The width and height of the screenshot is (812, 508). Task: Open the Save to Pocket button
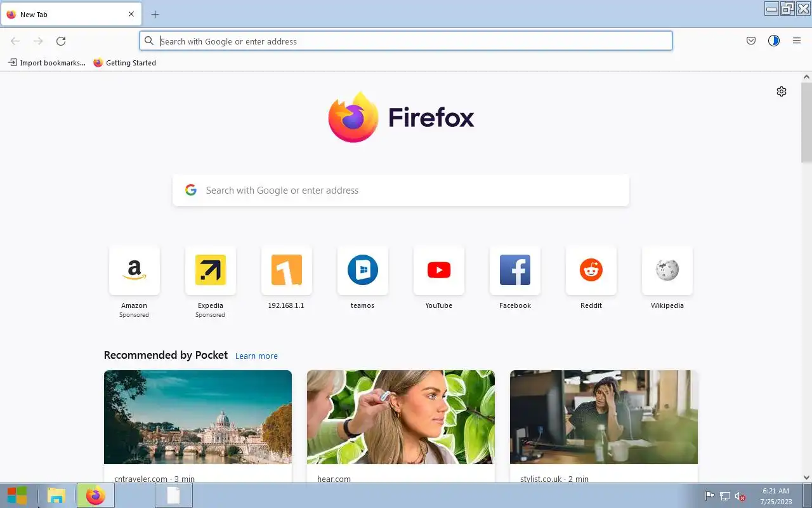pos(751,41)
